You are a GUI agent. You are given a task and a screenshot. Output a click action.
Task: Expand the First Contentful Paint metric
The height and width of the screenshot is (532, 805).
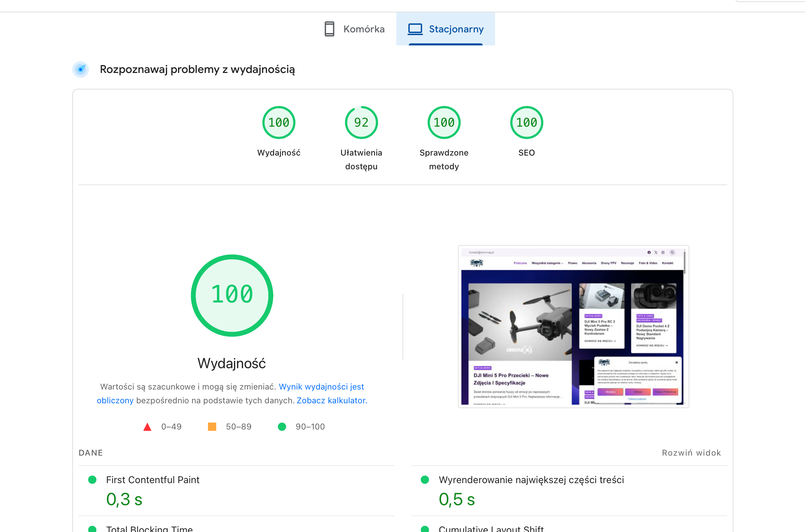tap(153, 480)
